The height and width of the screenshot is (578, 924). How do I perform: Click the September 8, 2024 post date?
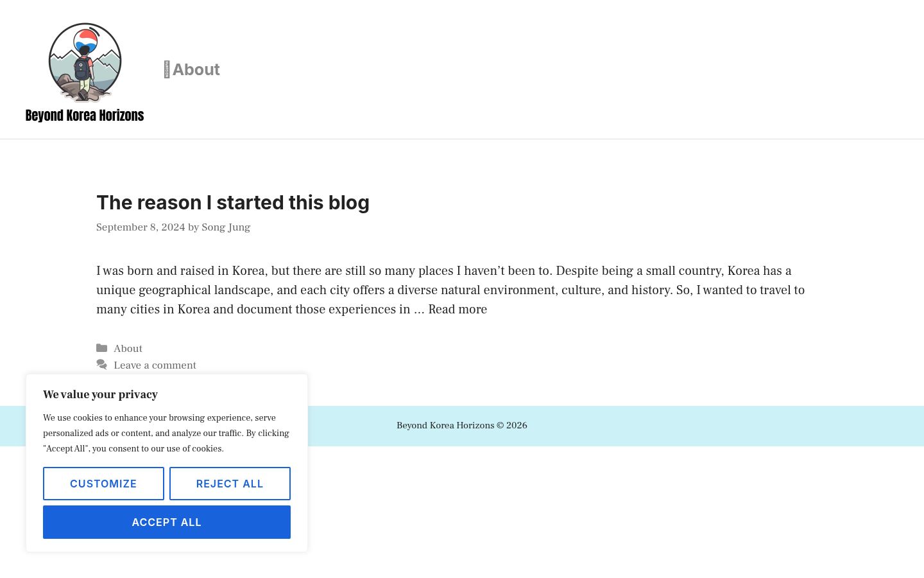click(x=141, y=227)
